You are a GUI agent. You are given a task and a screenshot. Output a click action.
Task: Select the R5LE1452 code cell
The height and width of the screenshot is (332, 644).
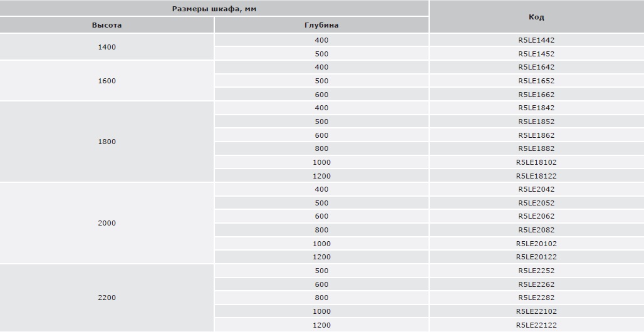[x=536, y=54]
